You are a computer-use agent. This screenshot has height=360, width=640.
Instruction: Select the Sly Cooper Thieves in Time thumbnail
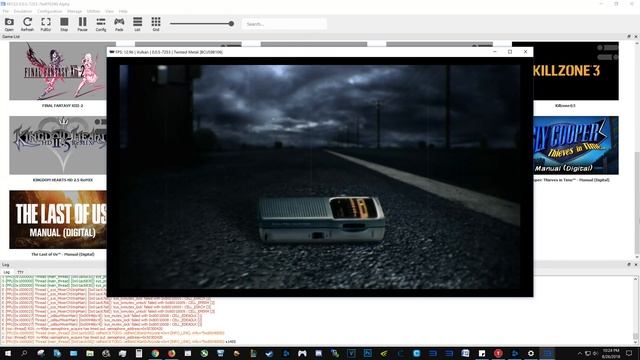point(576,145)
